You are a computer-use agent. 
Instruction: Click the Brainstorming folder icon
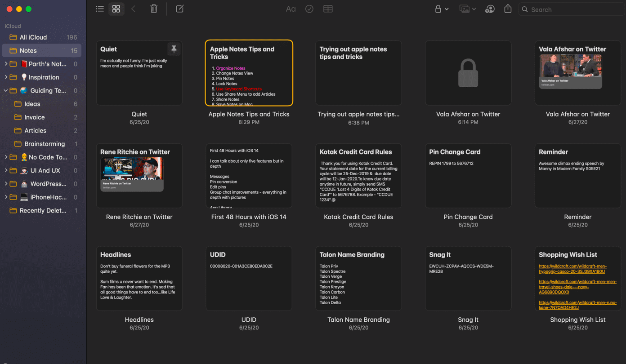[18, 144]
